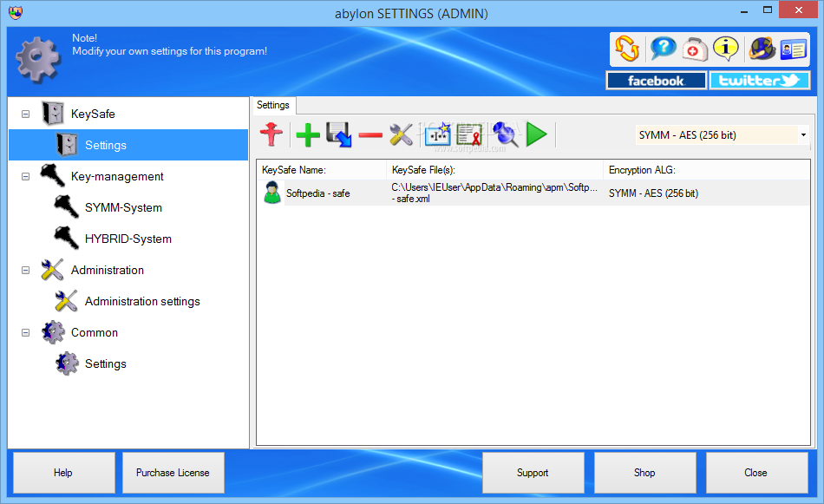Open the yellow info bubble icon
Image resolution: width=824 pixels, height=504 pixels.
coord(726,49)
